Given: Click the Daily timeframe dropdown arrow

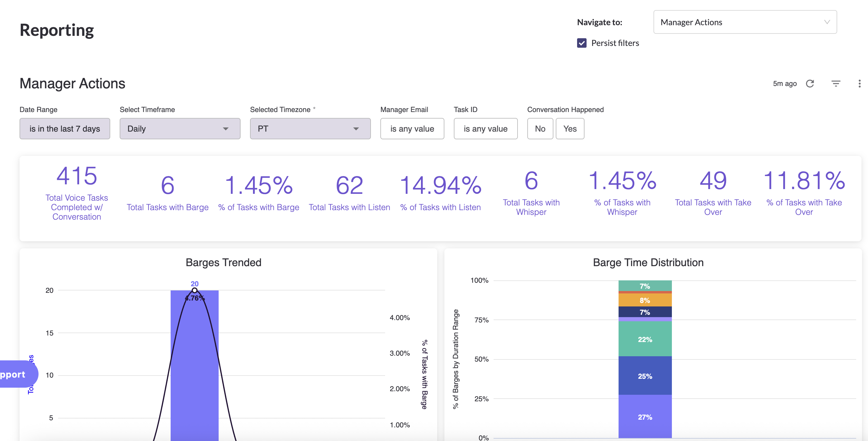Looking at the screenshot, I should (x=225, y=129).
